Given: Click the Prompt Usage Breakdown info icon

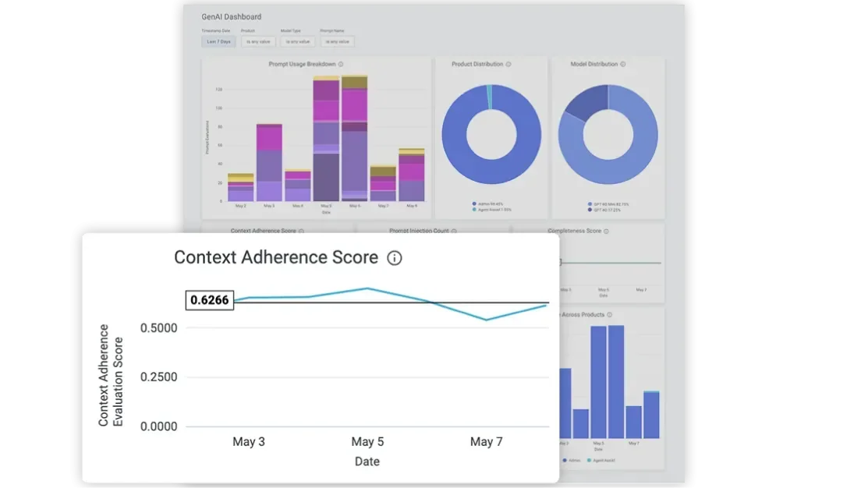Looking at the screenshot, I should [x=341, y=65].
